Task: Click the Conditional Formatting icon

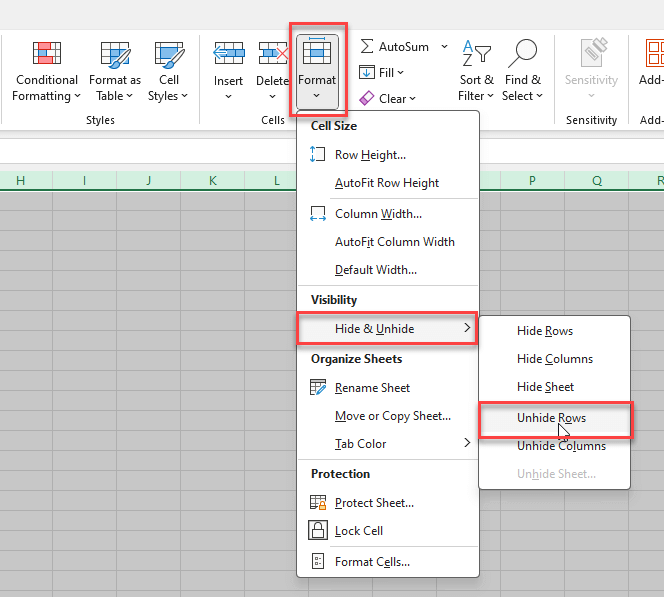Action: coord(47,53)
